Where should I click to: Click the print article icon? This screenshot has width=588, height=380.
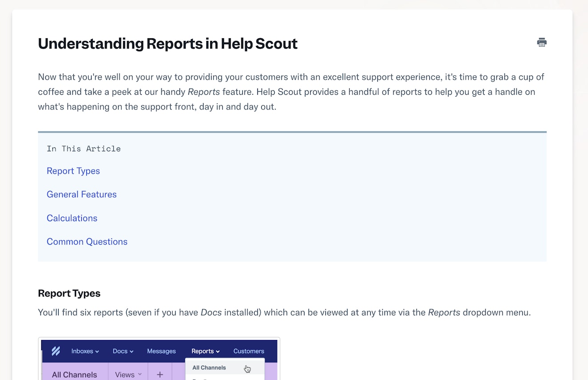(x=541, y=43)
